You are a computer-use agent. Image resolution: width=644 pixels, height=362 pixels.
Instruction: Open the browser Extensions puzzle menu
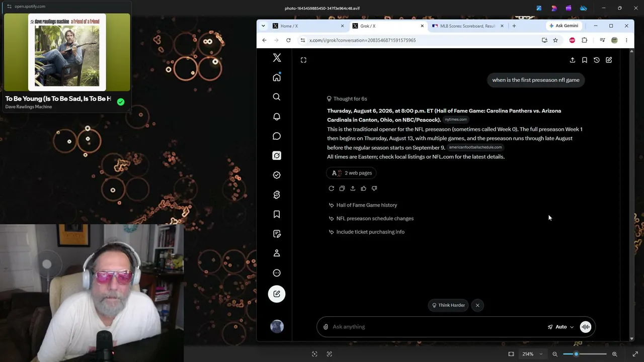pyautogui.click(x=585, y=40)
